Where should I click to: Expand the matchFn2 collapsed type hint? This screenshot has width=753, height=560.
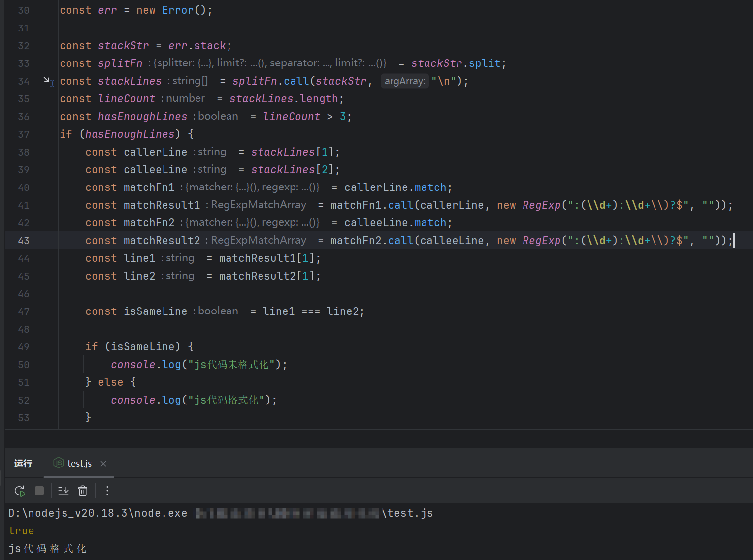(x=252, y=223)
